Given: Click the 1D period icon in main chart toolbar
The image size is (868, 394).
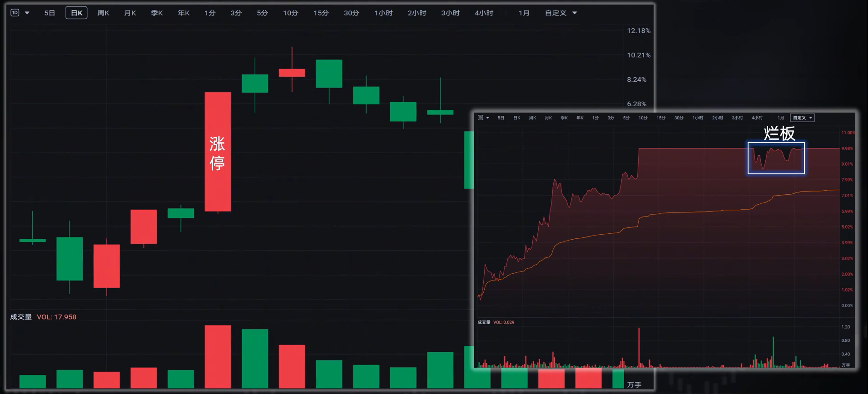Looking at the screenshot, I should coord(15,13).
